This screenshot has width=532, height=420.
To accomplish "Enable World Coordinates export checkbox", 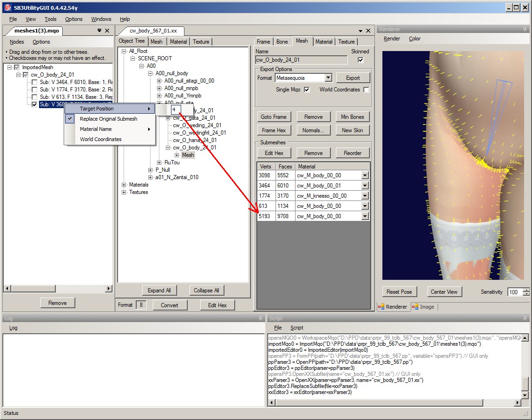I will pyautogui.click(x=366, y=90).
